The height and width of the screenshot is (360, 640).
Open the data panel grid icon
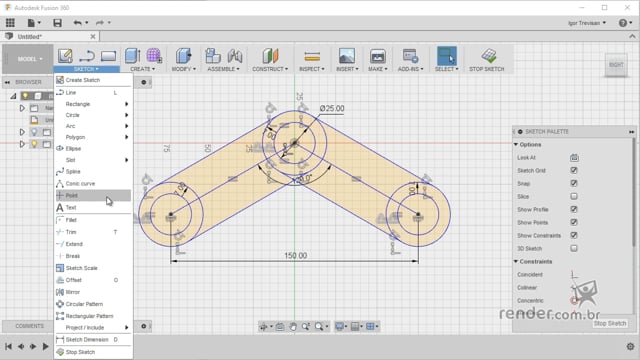coord(10,23)
